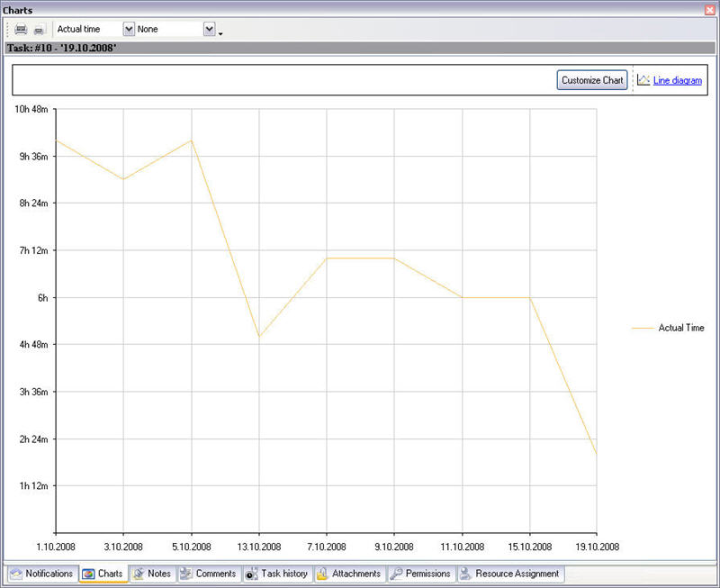Click the 4h 48m axis label
The image size is (720, 588).
33,345
